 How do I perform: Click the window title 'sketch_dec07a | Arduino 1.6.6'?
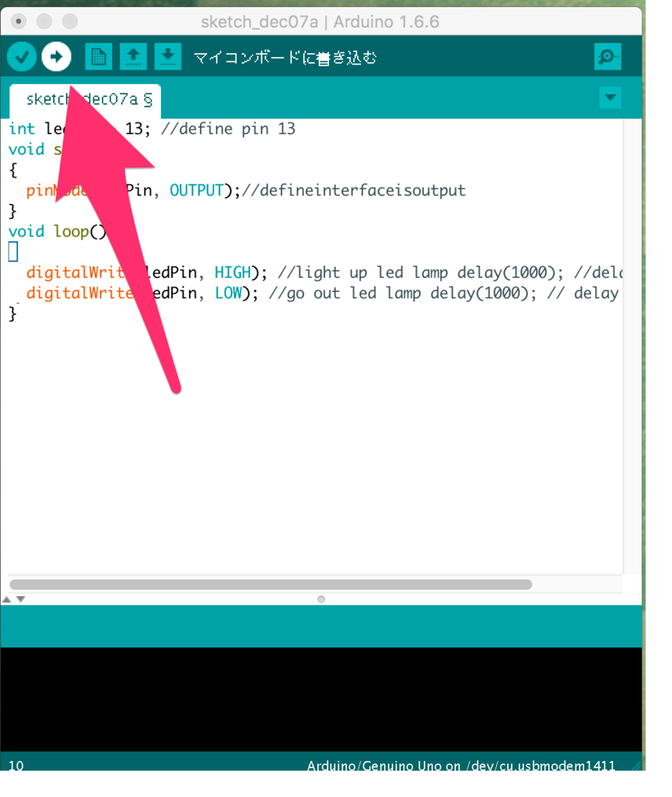pos(320,22)
